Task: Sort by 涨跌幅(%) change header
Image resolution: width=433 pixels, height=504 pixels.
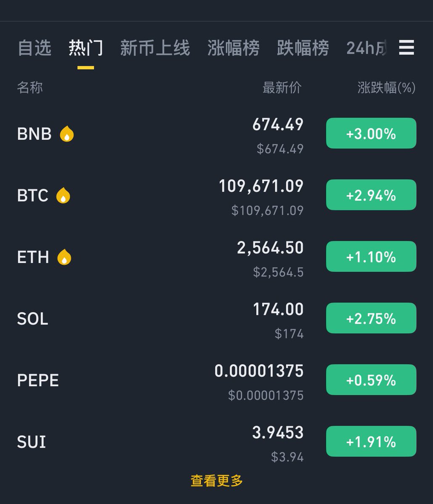Action: [386, 88]
